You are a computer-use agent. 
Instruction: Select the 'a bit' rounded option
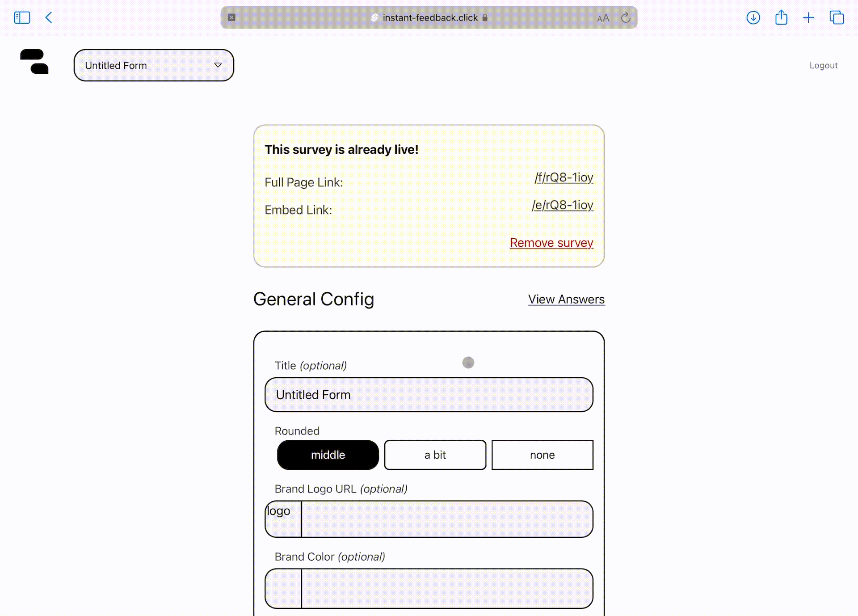point(435,455)
